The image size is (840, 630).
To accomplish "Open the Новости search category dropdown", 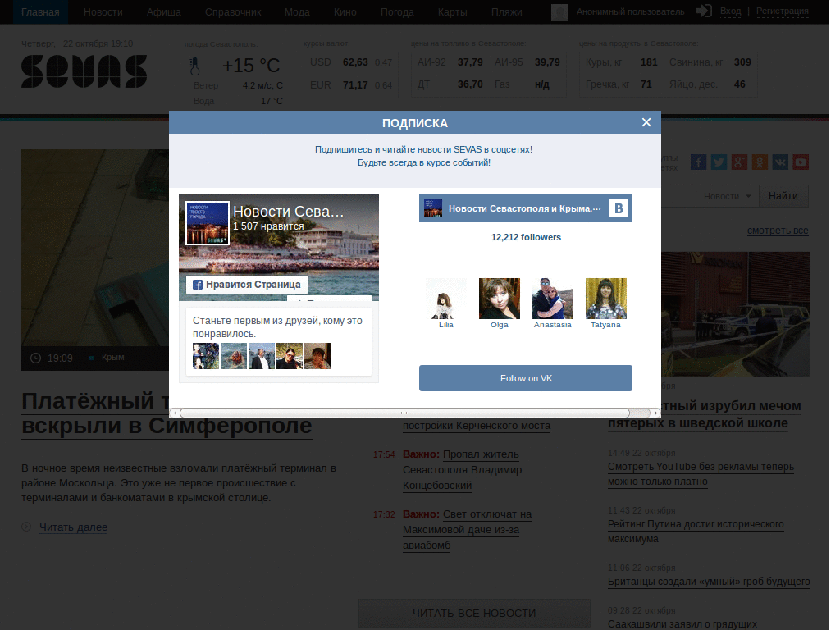I will [x=727, y=196].
